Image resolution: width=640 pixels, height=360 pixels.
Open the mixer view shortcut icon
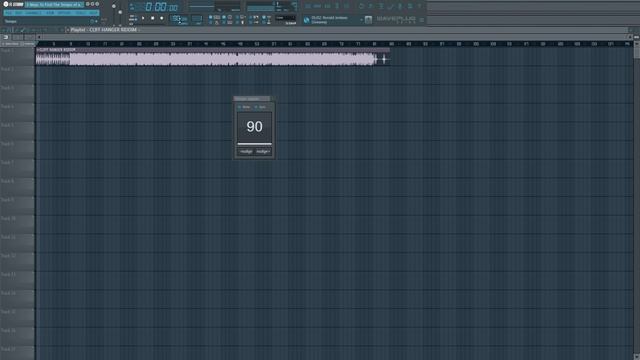click(337, 7)
